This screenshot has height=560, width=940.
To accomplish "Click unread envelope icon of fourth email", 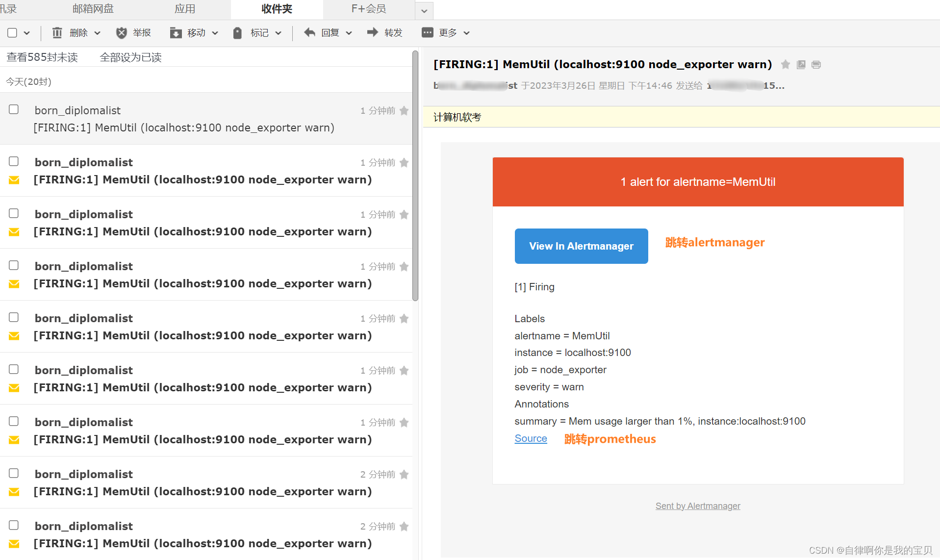I will (x=14, y=284).
